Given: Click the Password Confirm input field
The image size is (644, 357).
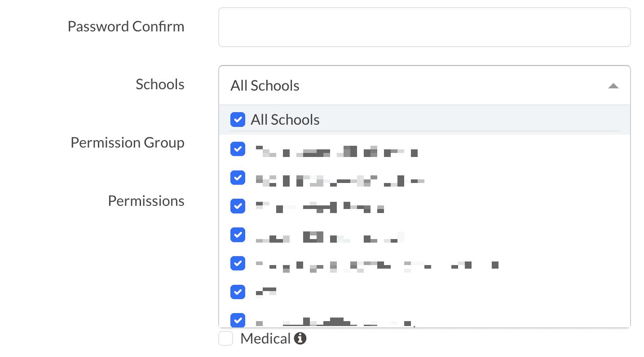Looking at the screenshot, I should [x=424, y=27].
